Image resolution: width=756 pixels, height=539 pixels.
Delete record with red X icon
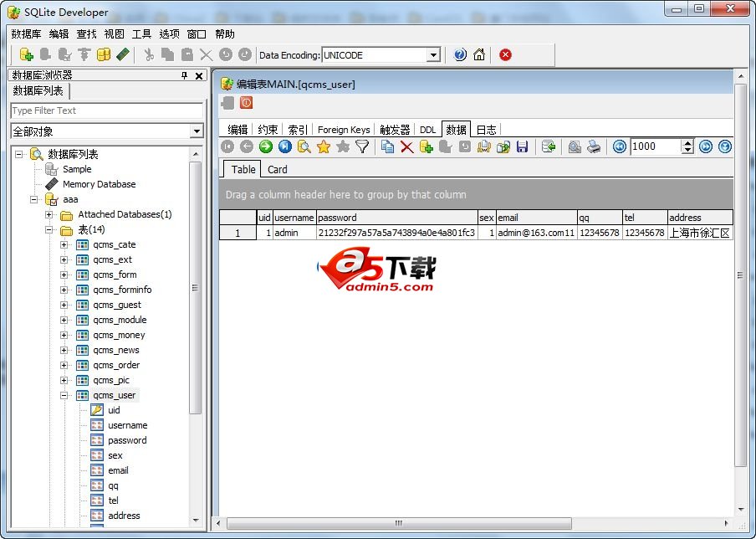click(x=407, y=146)
